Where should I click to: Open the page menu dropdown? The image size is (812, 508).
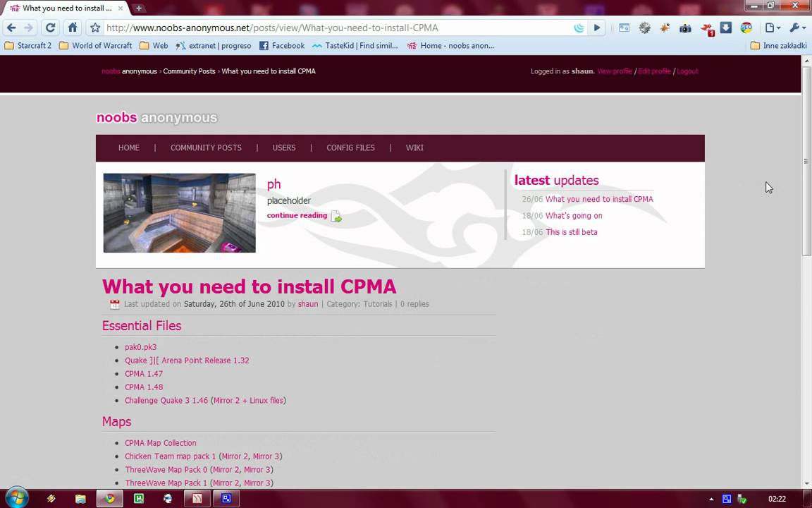[773, 28]
